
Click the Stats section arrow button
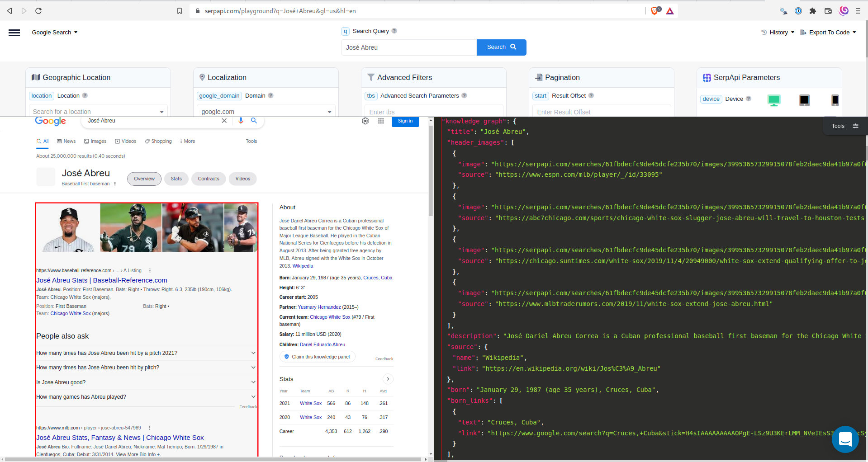[x=388, y=379]
